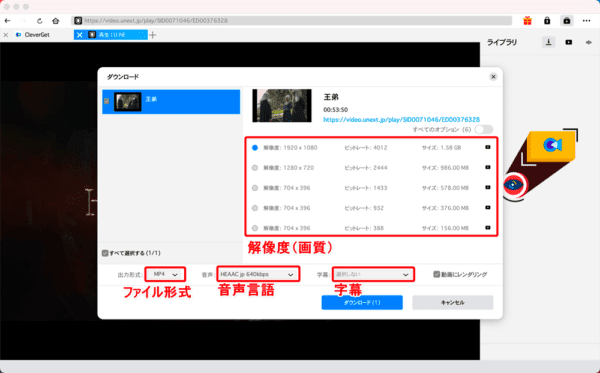Viewport: 600px width, 373px height.
Task: Close the active blue tab
Action: tap(79, 35)
